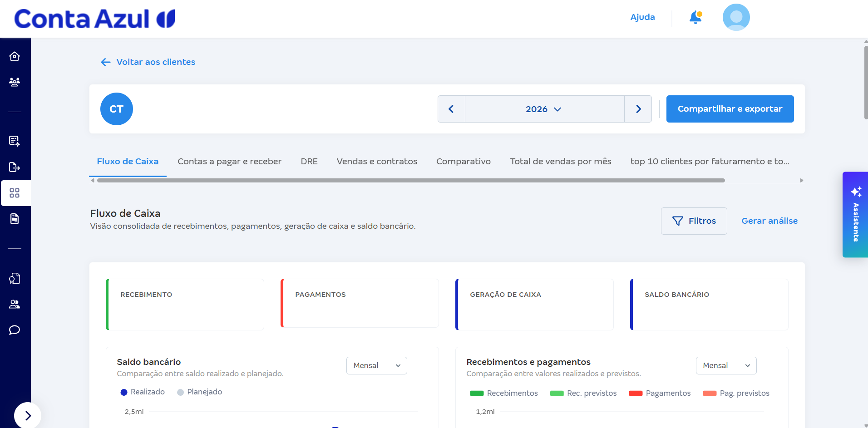868x428 pixels.
Task: Open the user profile avatar
Action: [736, 17]
